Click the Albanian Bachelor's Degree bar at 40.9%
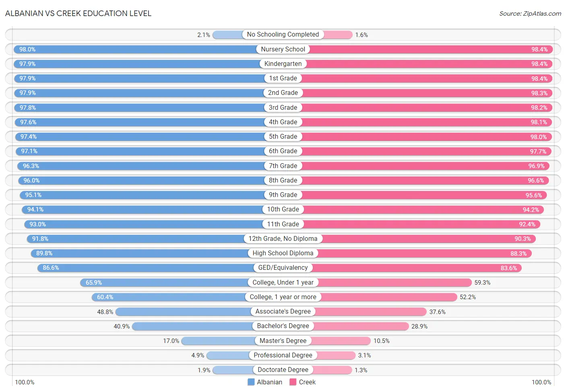Viewport: 566px width, 392px height. (208, 326)
